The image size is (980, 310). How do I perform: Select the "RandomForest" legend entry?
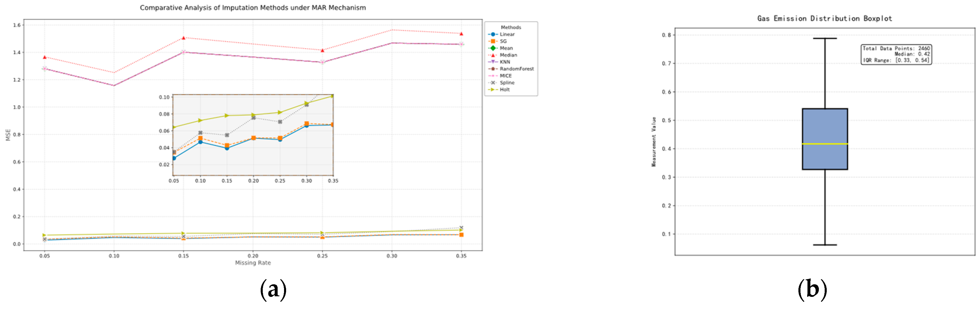coord(511,69)
